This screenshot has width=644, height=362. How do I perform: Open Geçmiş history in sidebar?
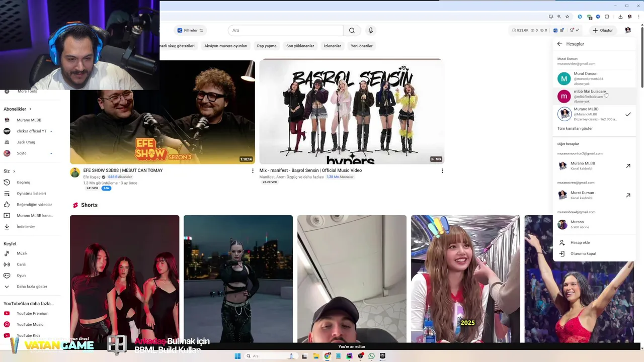pos(23,183)
